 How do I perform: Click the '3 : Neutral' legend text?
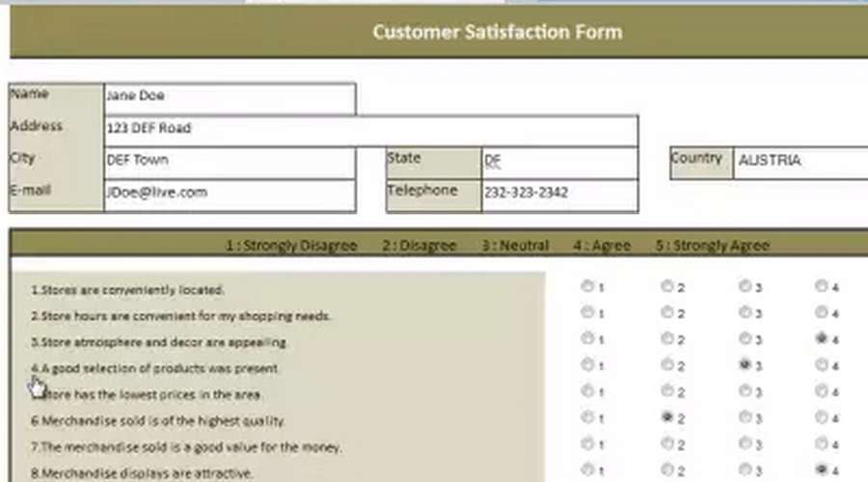tap(515, 245)
